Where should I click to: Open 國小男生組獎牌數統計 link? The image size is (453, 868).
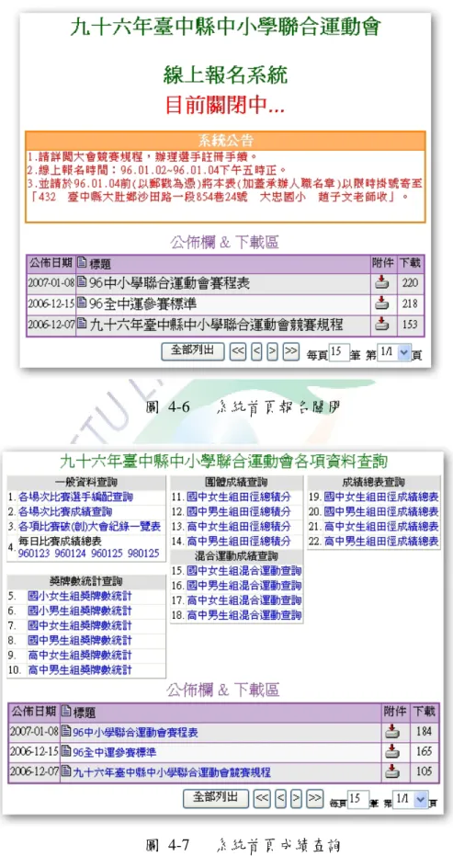[x=80, y=611]
